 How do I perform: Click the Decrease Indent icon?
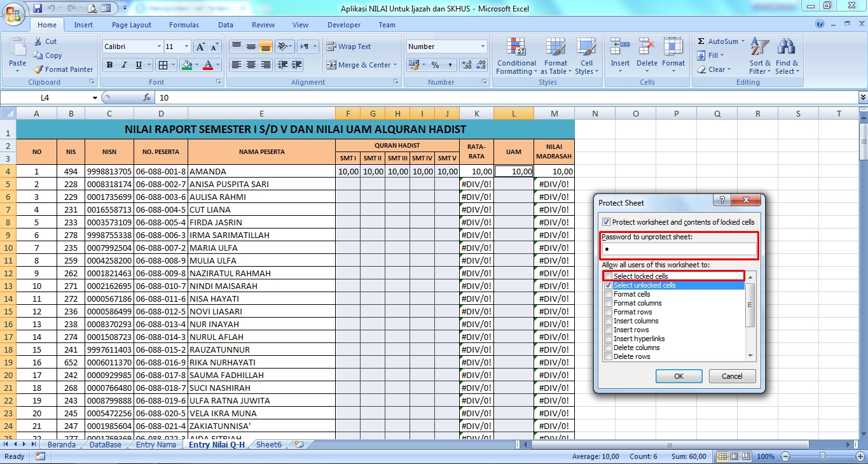(x=282, y=65)
